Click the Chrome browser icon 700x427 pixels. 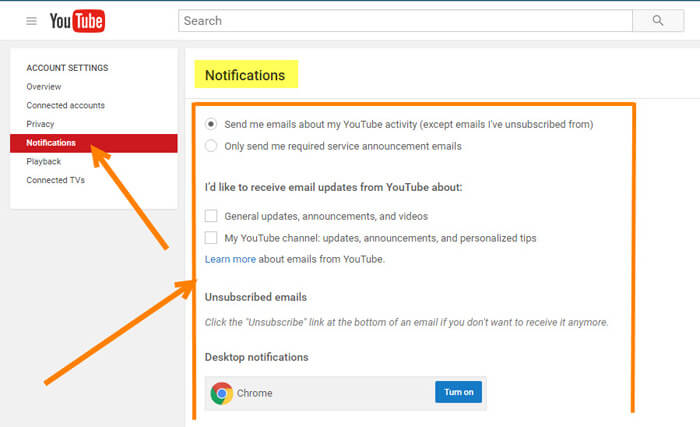pyautogui.click(x=221, y=393)
